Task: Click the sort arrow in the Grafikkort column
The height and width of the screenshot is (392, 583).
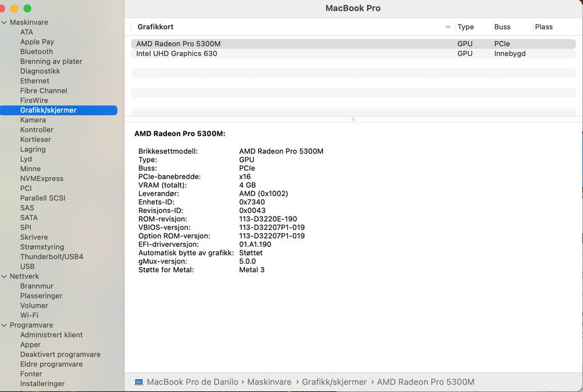Action: [x=448, y=27]
